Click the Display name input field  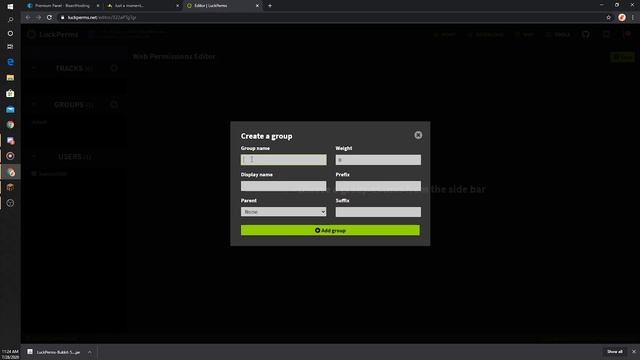click(x=283, y=186)
